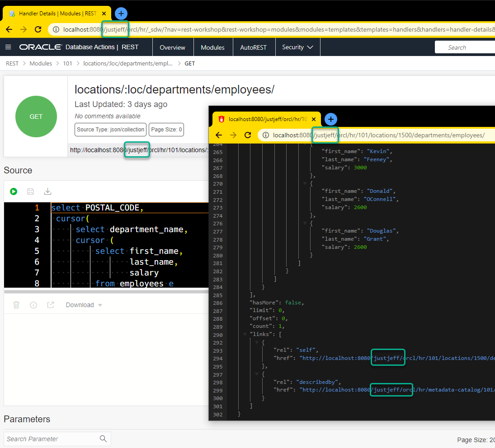Image resolution: width=495 pixels, height=448 pixels.
Task: Open a new tab with blue plus button
Action: [121, 14]
